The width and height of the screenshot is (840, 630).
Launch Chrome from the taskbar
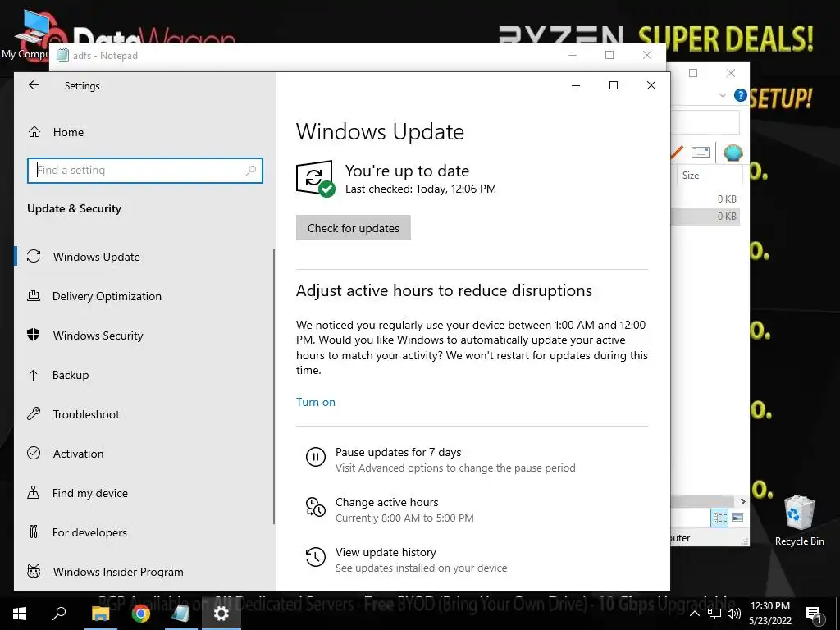(x=141, y=614)
